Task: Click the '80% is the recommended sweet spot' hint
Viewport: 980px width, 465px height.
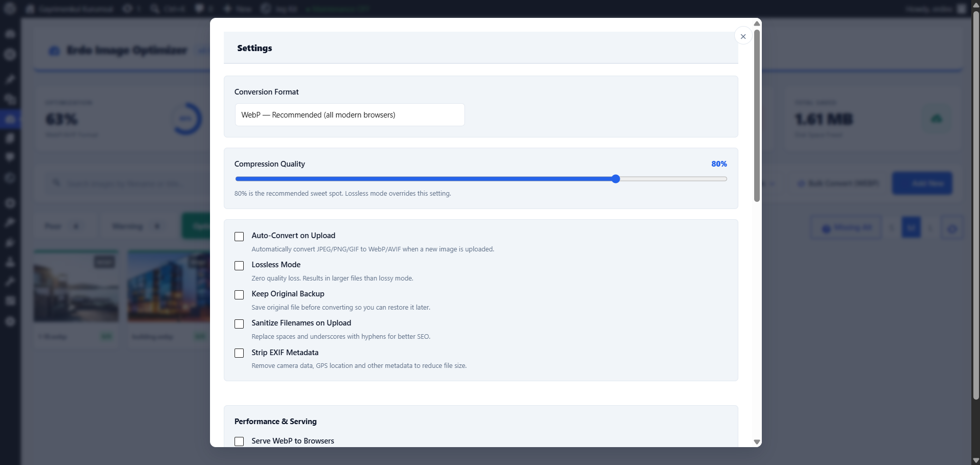Action: click(x=342, y=194)
